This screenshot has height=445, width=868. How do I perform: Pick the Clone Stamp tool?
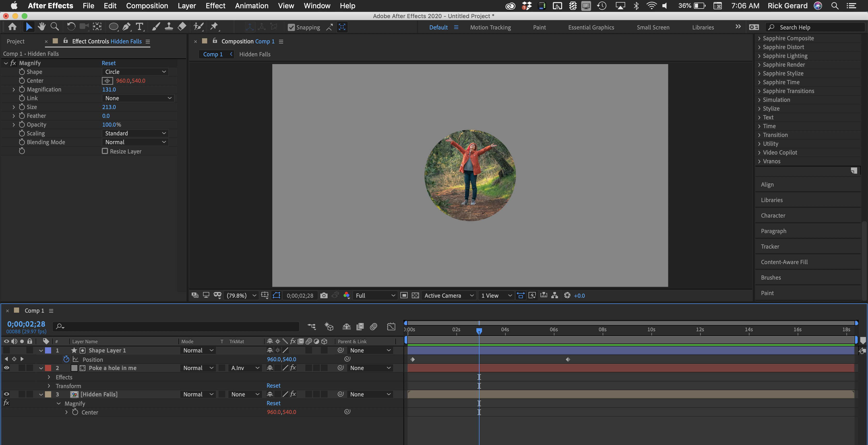pyautogui.click(x=169, y=27)
